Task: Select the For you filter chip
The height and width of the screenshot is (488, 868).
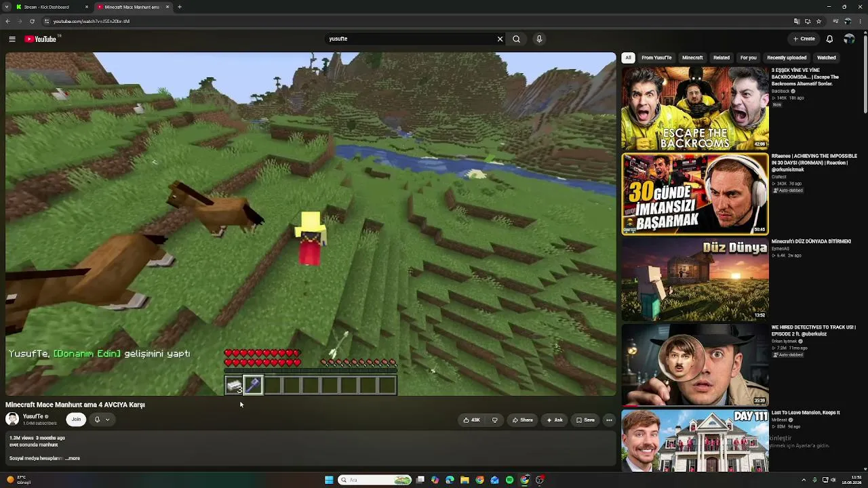Action: click(749, 58)
